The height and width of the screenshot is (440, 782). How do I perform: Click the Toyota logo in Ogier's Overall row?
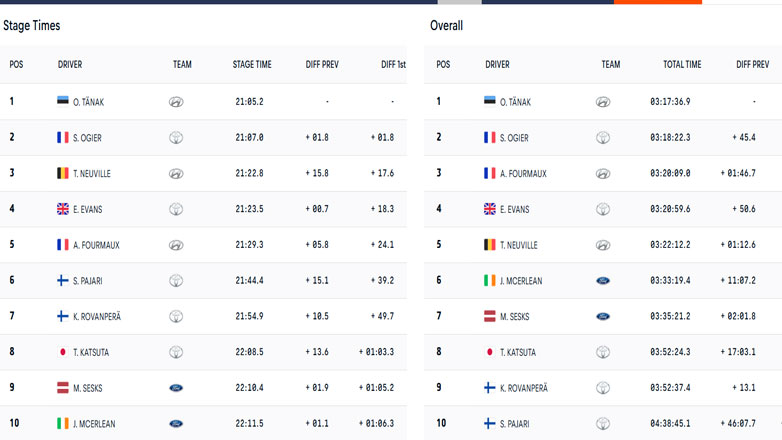point(603,138)
